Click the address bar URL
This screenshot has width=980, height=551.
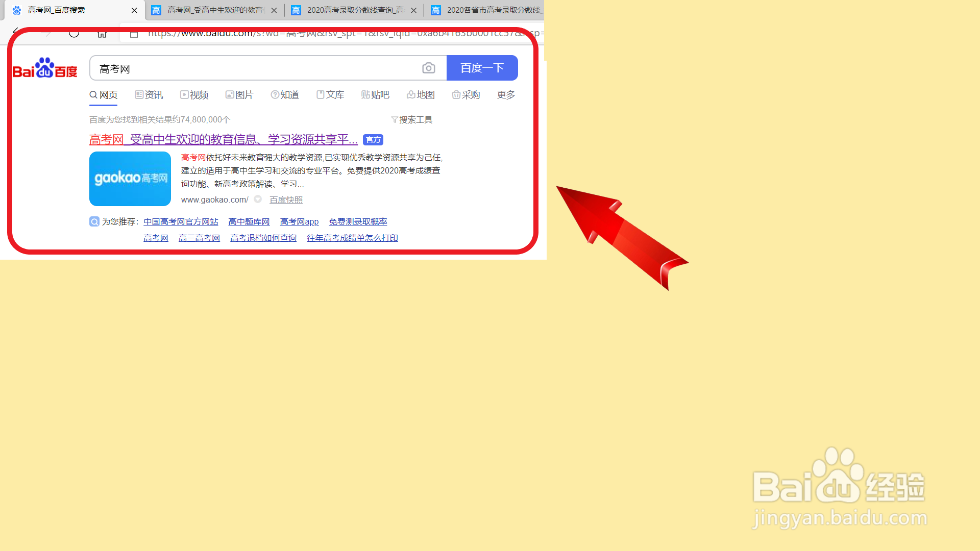pos(345,33)
